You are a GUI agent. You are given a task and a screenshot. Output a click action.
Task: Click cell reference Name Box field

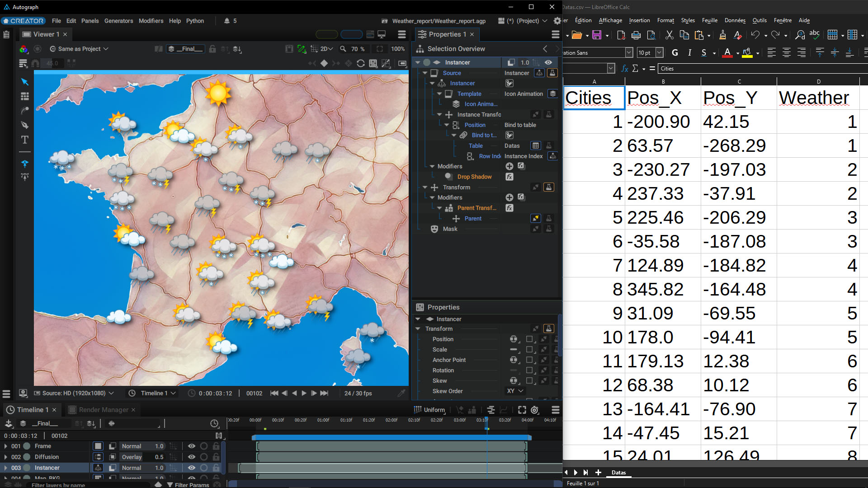pos(585,68)
